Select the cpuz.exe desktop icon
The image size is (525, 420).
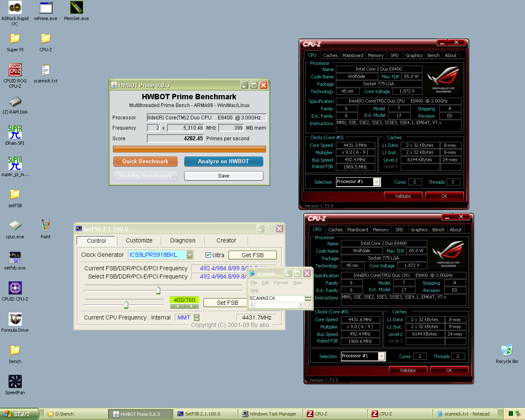point(15,229)
